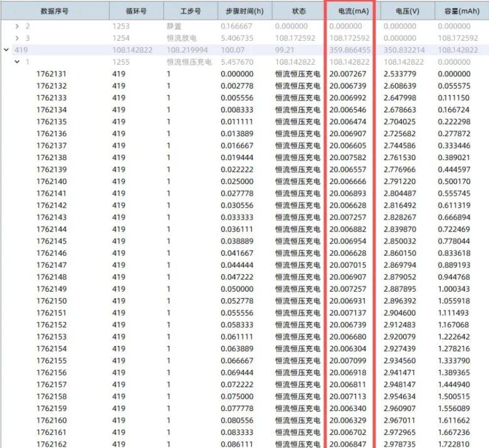Click data record 1762150

tap(51, 301)
